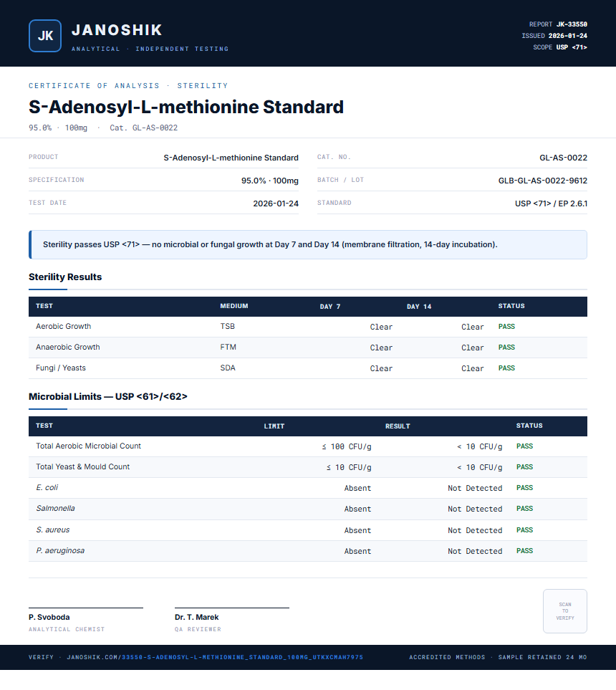Viewport: 616px width, 690px height.
Task: Click the DAY 7 column header
Action: (x=330, y=306)
